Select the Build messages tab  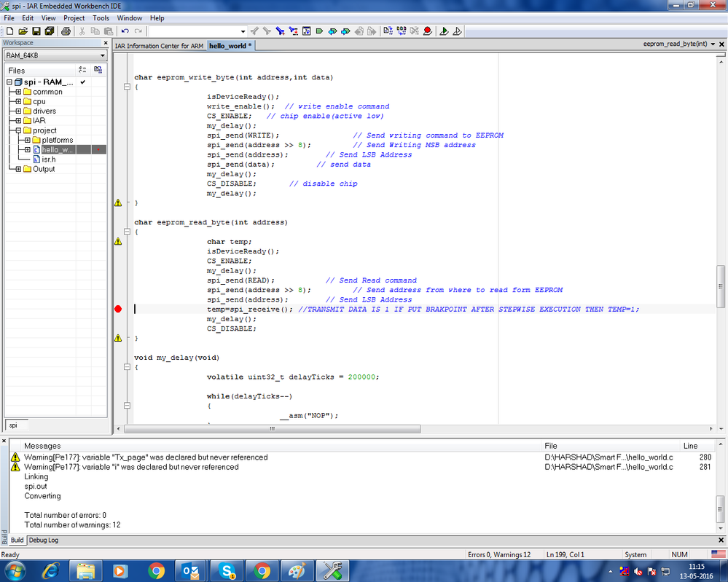point(17,540)
